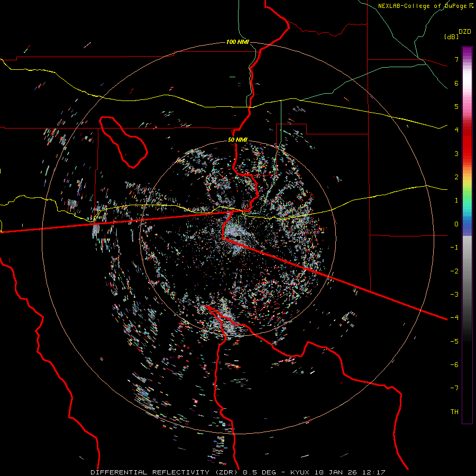
Task: Click the 3 value on the color scale
Action: [456, 153]
